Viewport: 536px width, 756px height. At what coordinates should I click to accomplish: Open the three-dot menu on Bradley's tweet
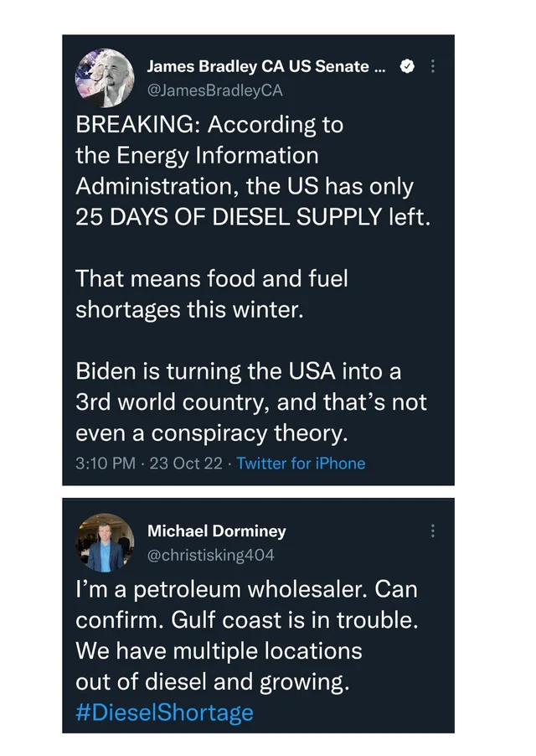[432, 65]
